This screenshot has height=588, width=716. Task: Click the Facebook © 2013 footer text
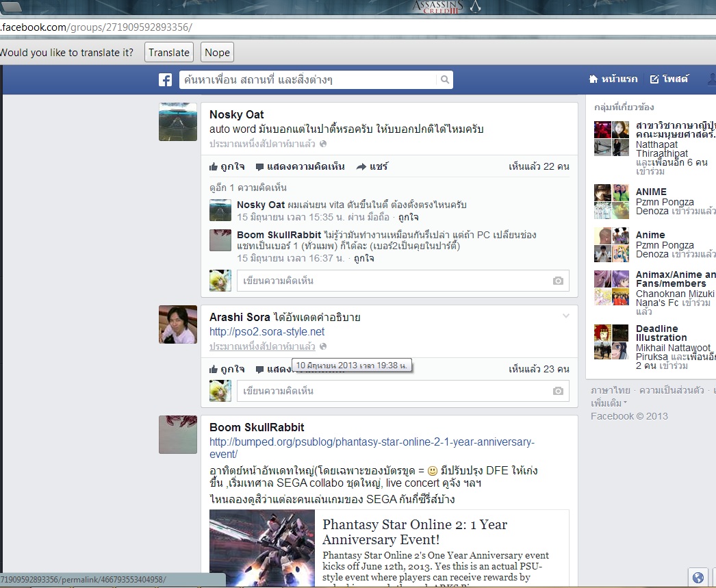point(629,416)
